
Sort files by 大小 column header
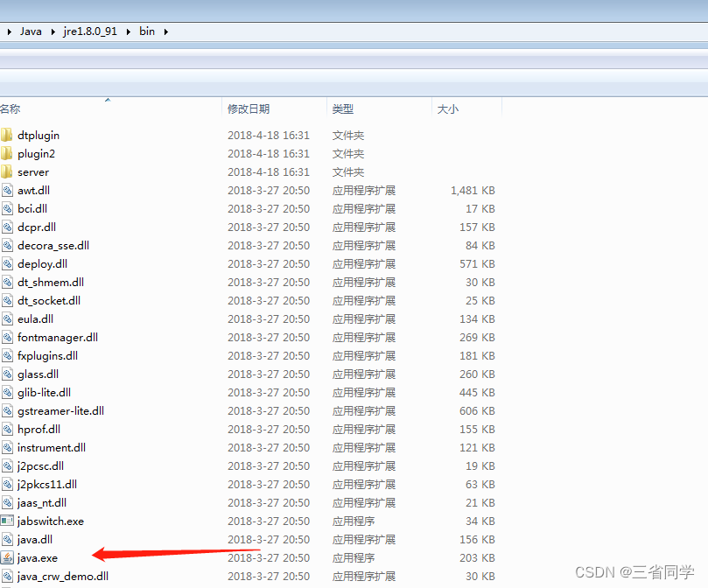pos(466,108)
